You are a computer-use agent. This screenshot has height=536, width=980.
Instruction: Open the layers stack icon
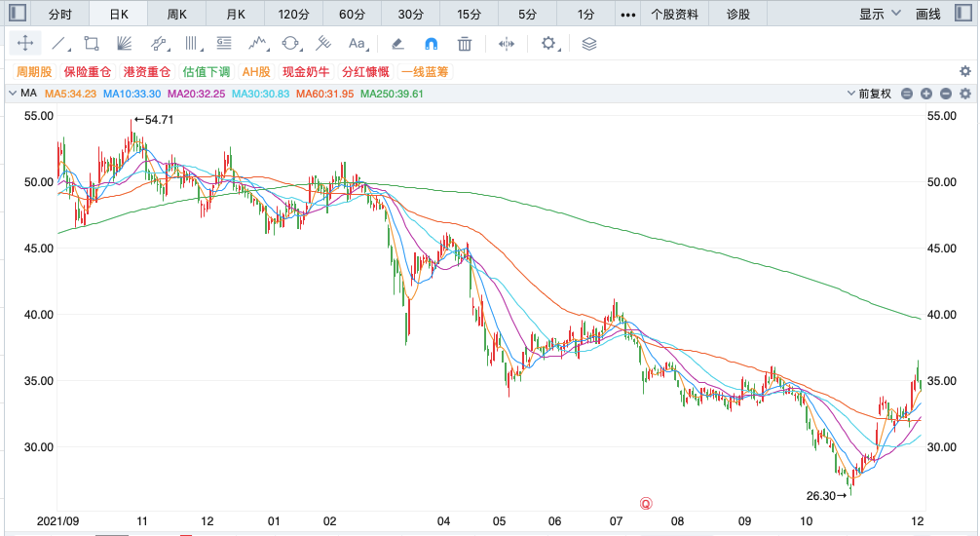pos(588,44)
